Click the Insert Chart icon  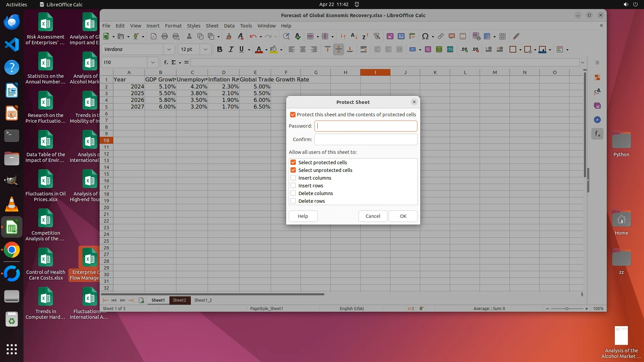[401, 36]
